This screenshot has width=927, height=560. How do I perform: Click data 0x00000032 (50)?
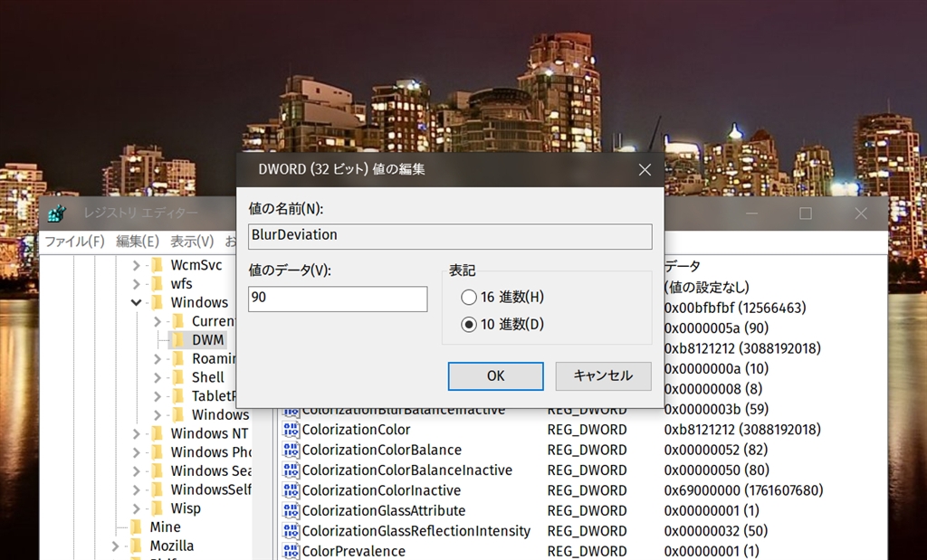[x=715, y=530]
